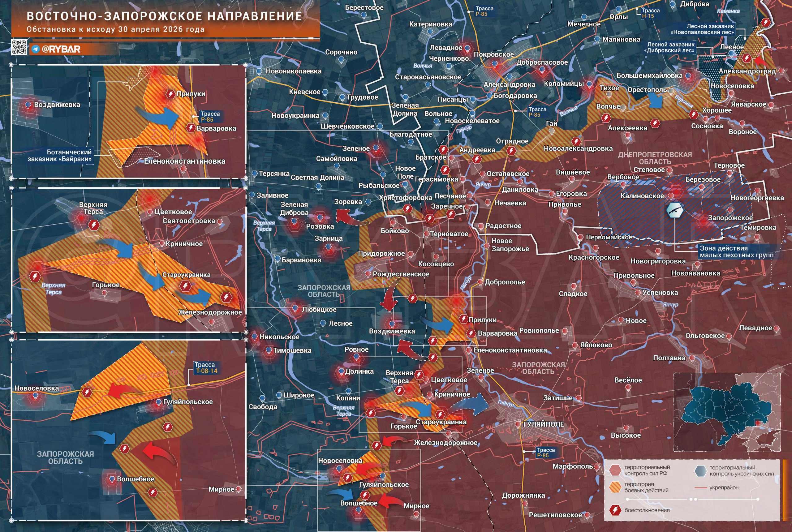Click the clash marker beside Староукраинка in middle inset
792x532 pixels.
(x=185, y=286)
